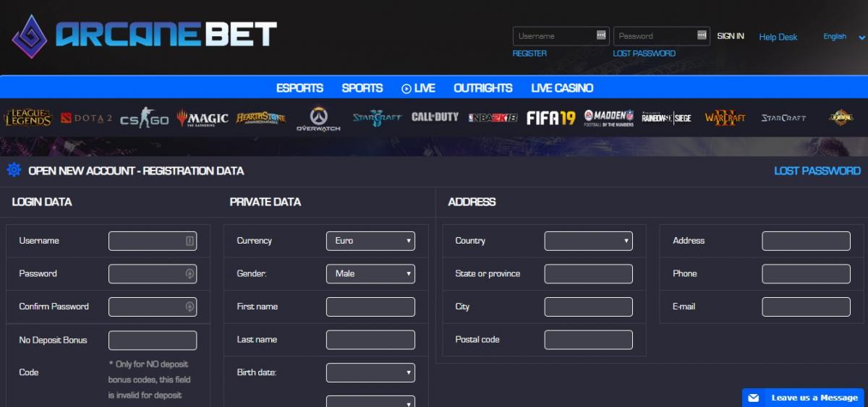This screenshot has height=407, width=868.
Task: Expand the Birth date dropdown
Action: click(370, 372)
